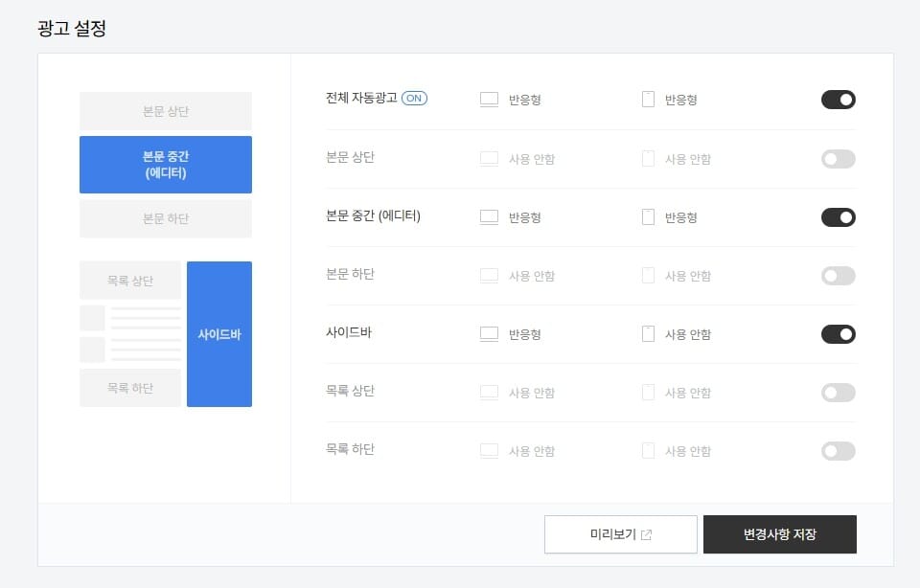Open desktop 사용 안함 option for 본문 상단
Image resolution: width=920 pixels, height=588 pixels.
(532, 159)
